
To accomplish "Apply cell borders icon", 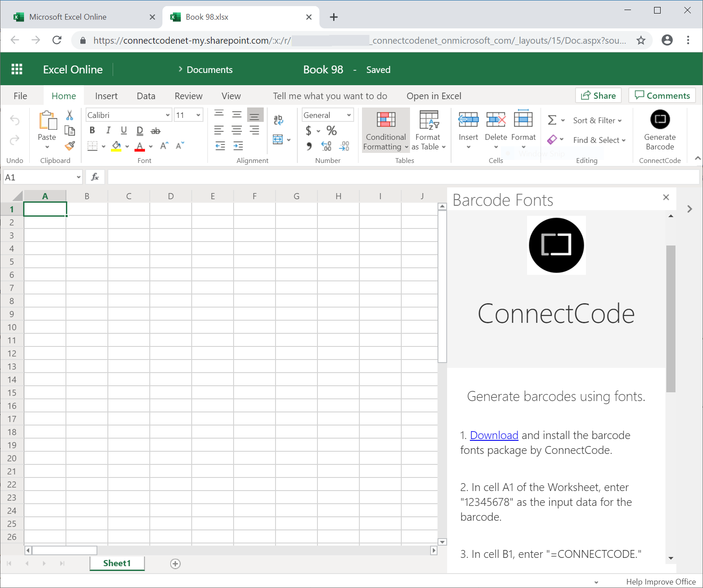I will tap(93, 146).
